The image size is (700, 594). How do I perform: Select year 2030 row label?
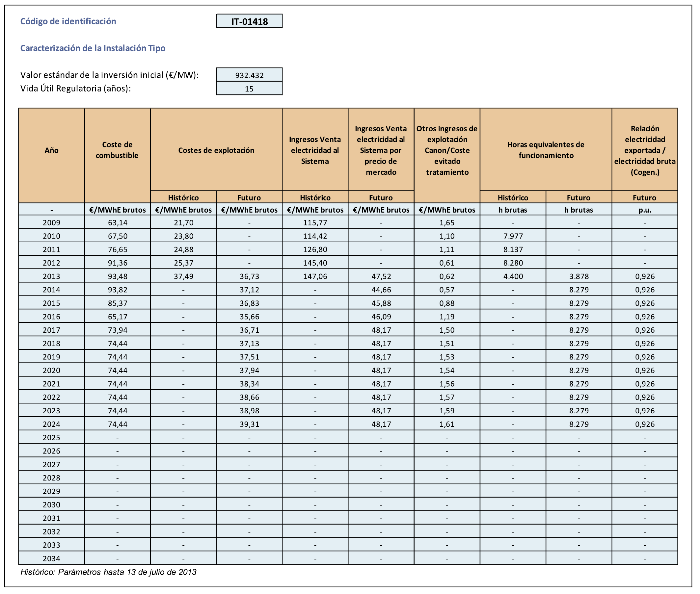tap(52, 504)
